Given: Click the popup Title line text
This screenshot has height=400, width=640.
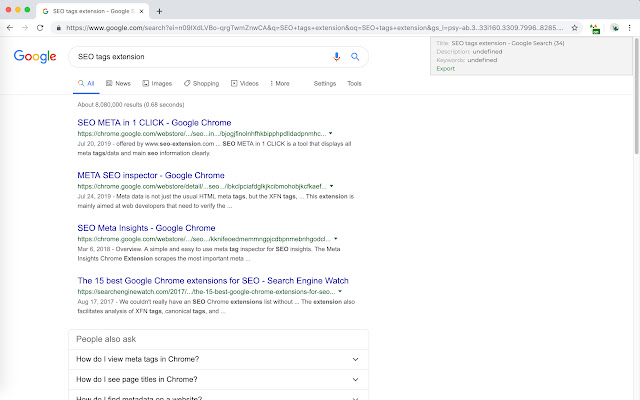Looking at the screenshot, I should (500, 43).
